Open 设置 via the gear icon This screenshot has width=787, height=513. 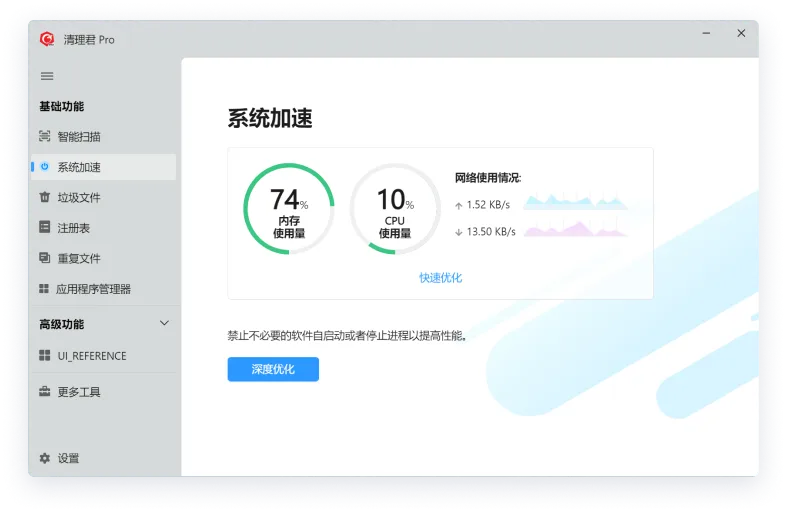click(x=44, y=458)
